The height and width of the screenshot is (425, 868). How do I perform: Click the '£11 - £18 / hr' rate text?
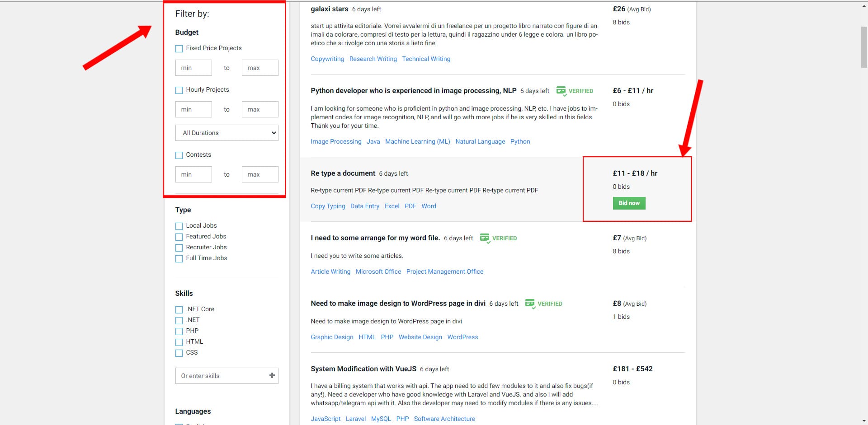click(x=635, y=173)
